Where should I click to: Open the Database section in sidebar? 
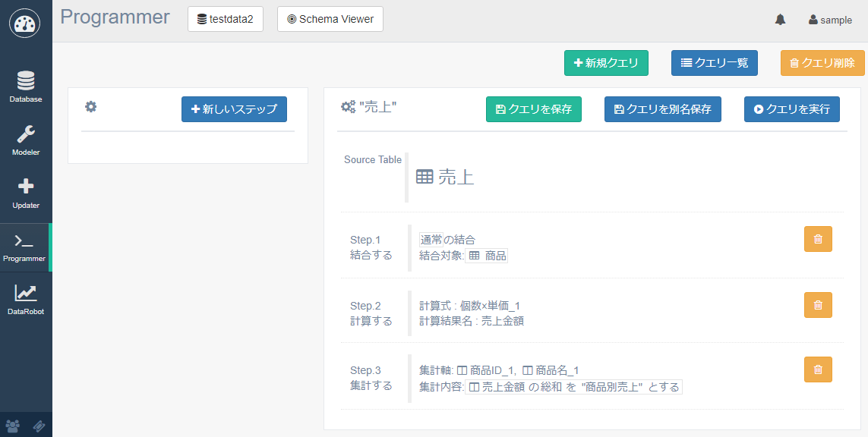pyautogui.click(x=26, y=86)
